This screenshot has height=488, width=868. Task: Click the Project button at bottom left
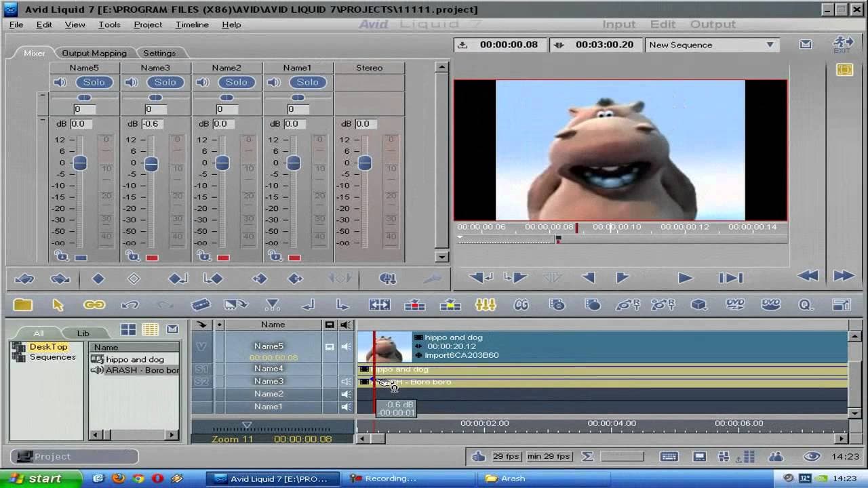[x=75, y=456]
